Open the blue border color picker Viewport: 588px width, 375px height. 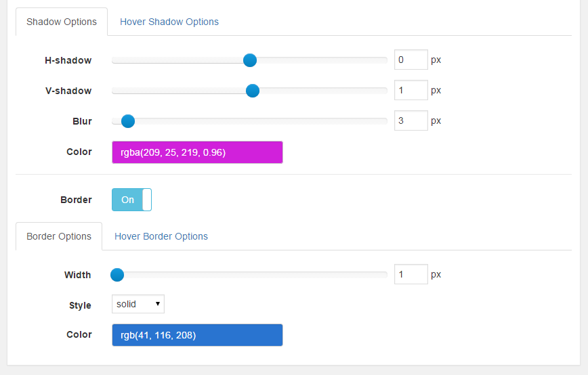(197, 335)
